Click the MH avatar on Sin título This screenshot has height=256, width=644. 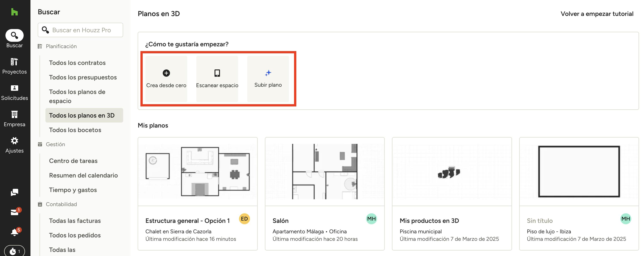click(626, 219)
